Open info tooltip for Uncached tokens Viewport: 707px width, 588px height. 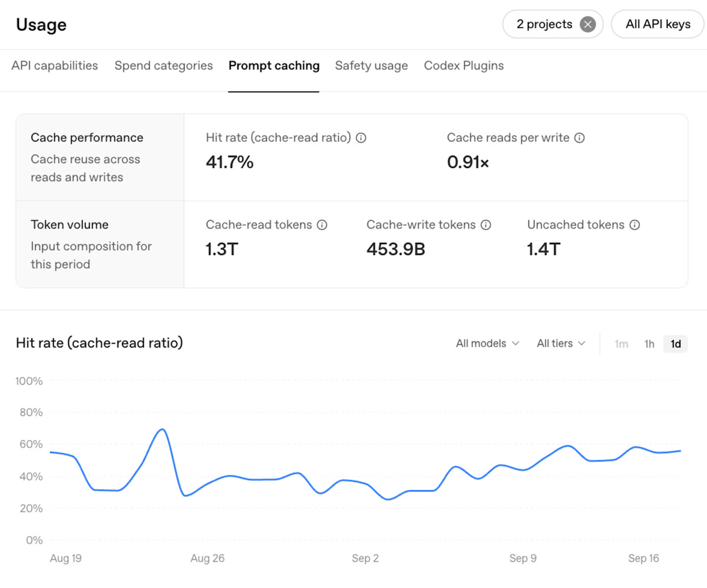tap(635, 224)
